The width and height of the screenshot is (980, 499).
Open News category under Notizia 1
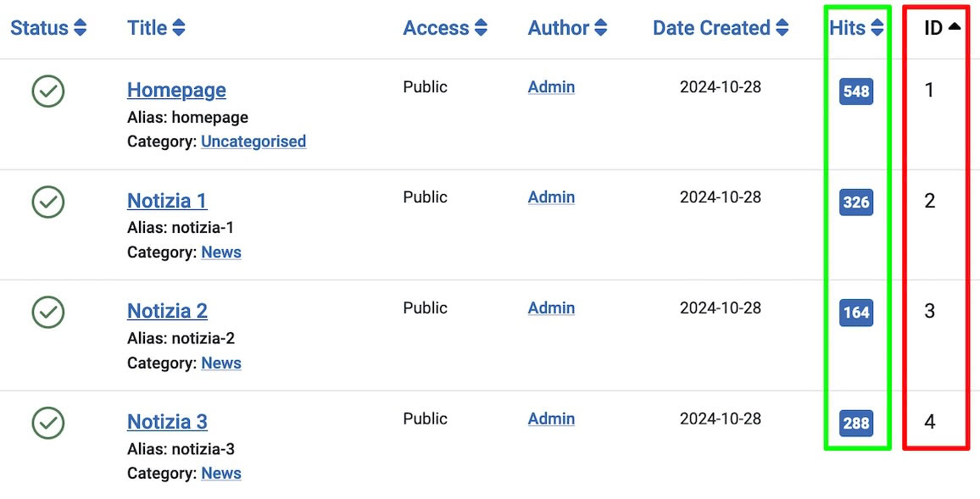pos(221,252)
